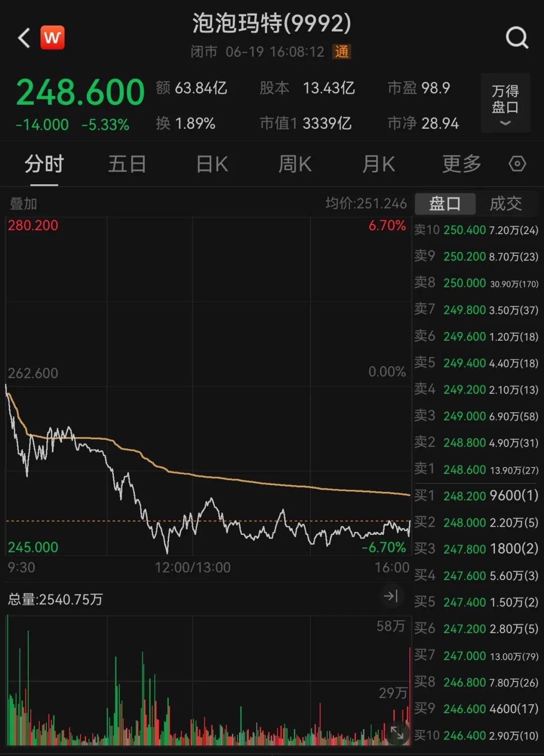Tap the current price 248.600
This screenshot has height=756, width=544.
(x=81, y=93)
